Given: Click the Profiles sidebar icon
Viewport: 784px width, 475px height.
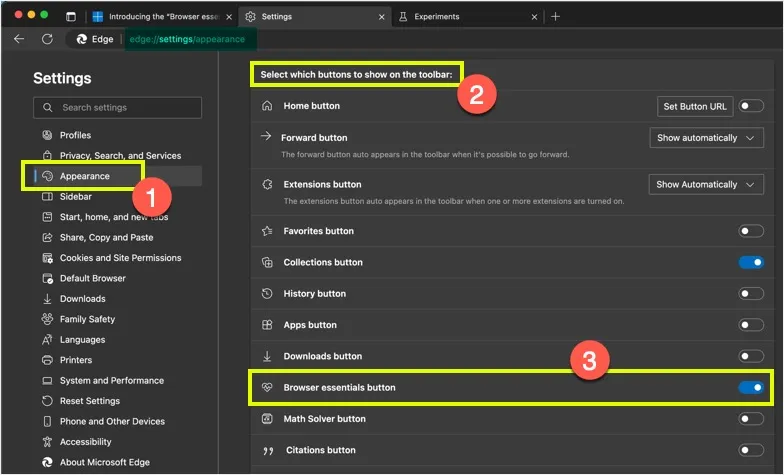Looking at the screenshot, I should [47, 135].
